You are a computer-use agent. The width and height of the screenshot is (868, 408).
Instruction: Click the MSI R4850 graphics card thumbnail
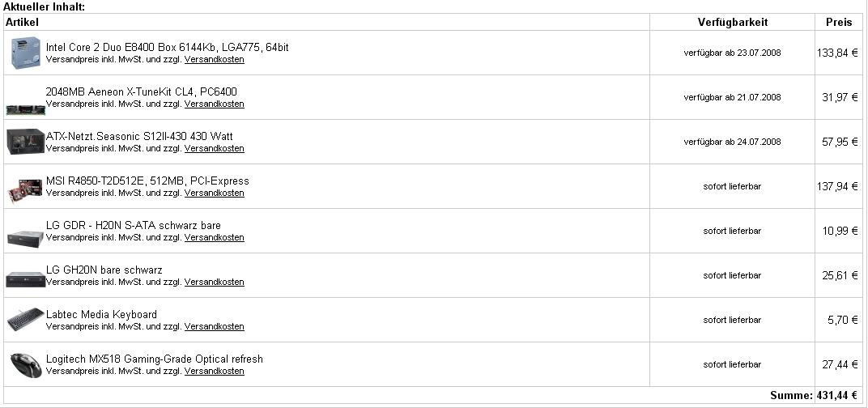coord(25,191)
